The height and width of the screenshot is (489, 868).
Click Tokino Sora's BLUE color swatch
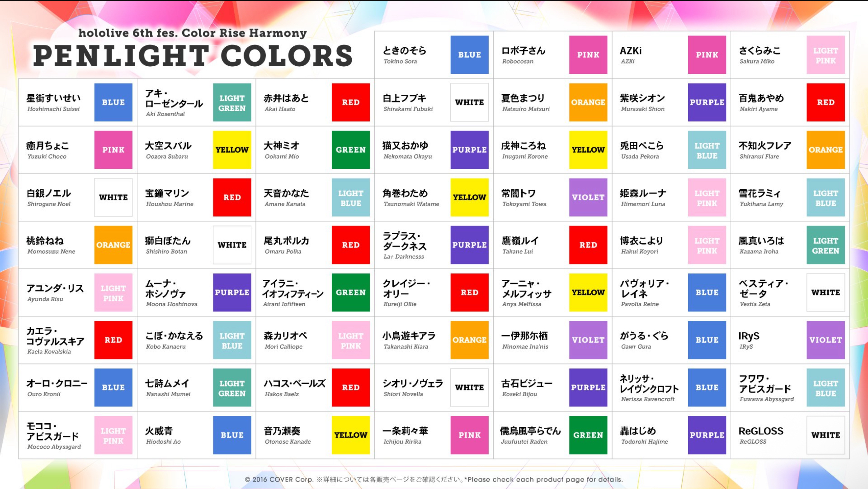(x=469, y=55)
